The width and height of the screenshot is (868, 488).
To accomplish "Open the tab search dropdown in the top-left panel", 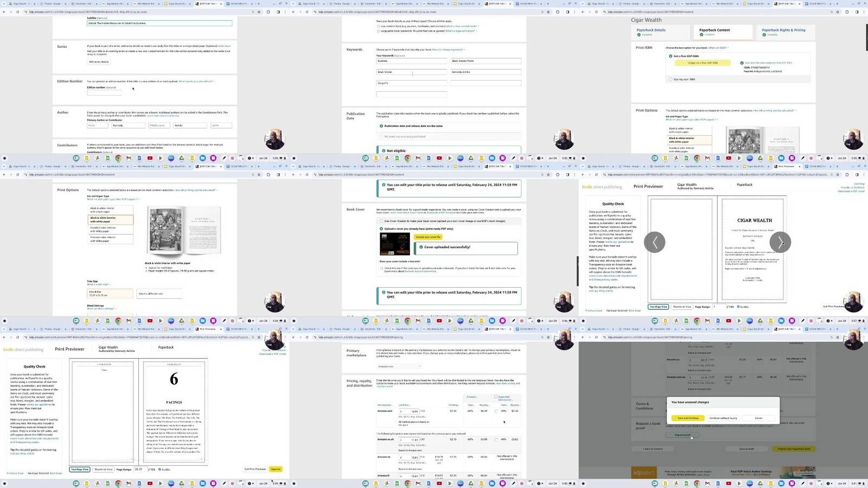I will pyautogui.click(x=4, y=4).
